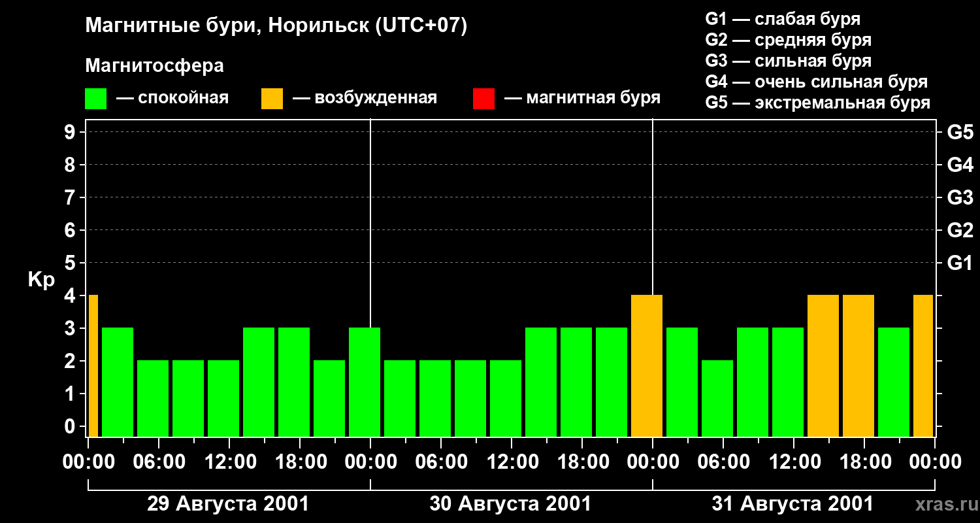This screenshot has height=523, width=980.
Task: Click the 'G3' right axis label
Action: [x=960, y=197]
